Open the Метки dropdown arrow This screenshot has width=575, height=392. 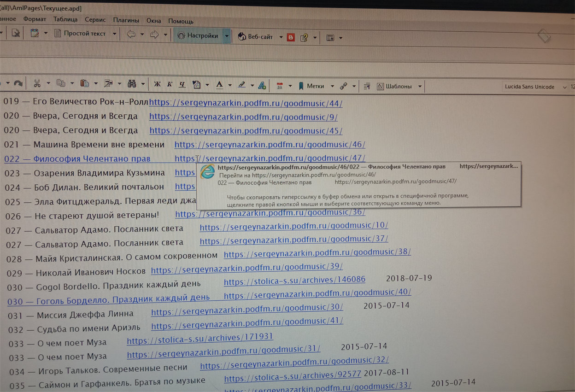tap(332, 86)
